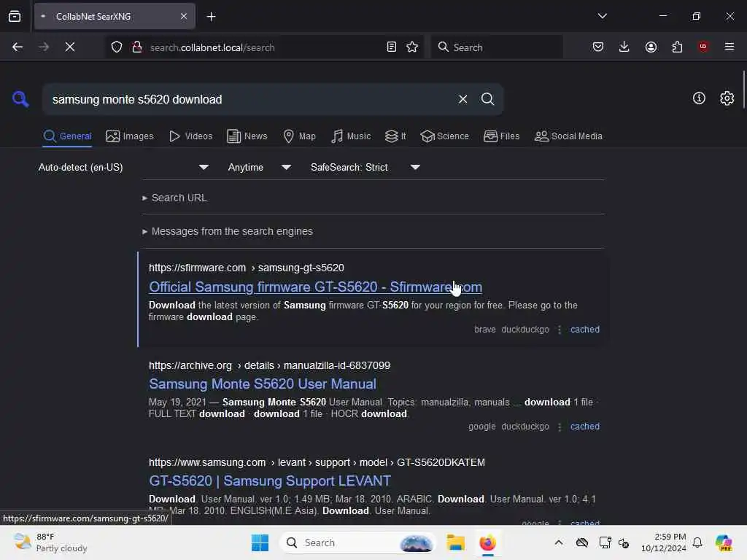Stop loading the page

(x=70, y=47)
